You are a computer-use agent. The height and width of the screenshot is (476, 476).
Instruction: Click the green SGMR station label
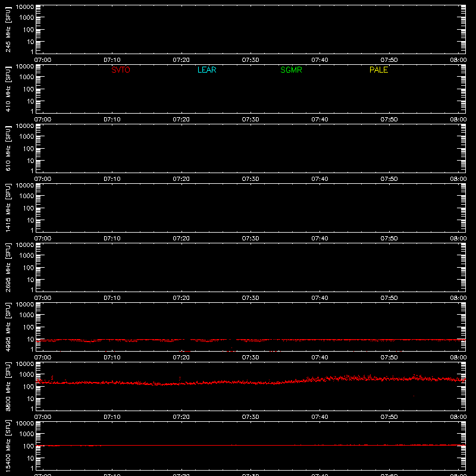pos(291,70)
